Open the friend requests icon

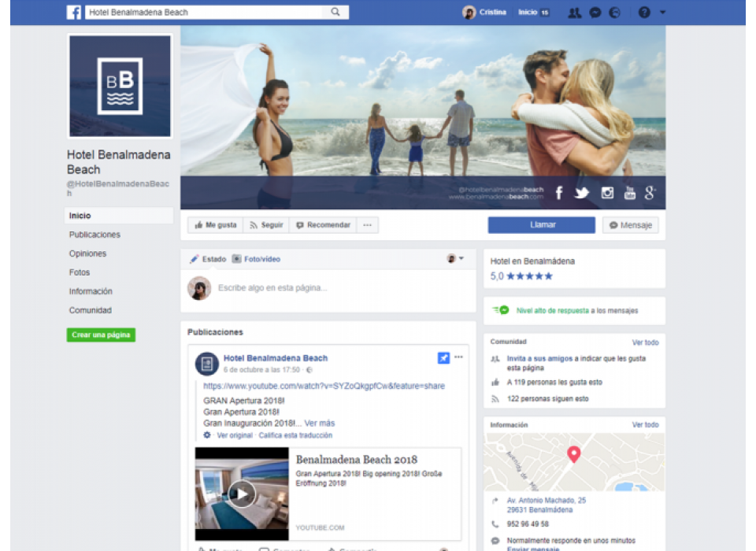coord(574,13)
